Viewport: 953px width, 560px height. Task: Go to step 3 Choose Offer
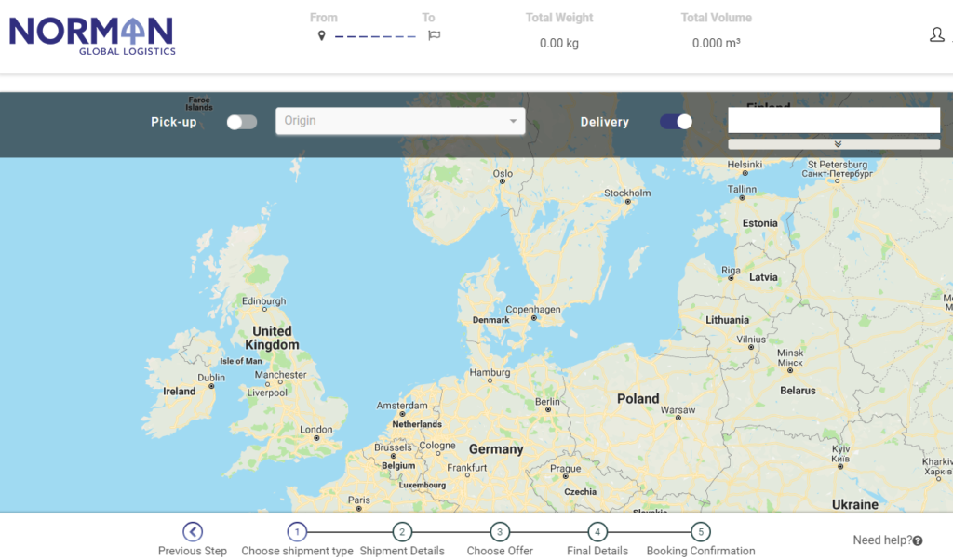pos(500,532)
